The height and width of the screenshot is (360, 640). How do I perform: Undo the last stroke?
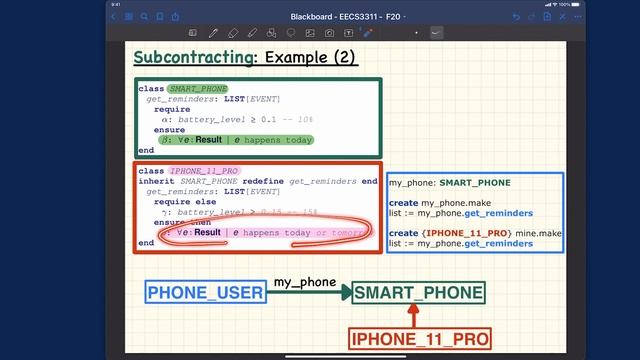click(x=516, y=17)
